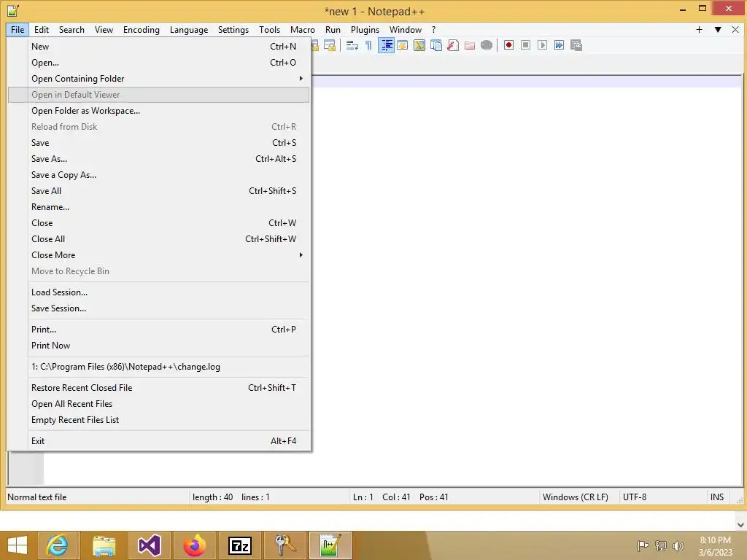This screenshot has width=747, height=560.
Task: Open the Document List panel icon
Action: pos(436,45)
